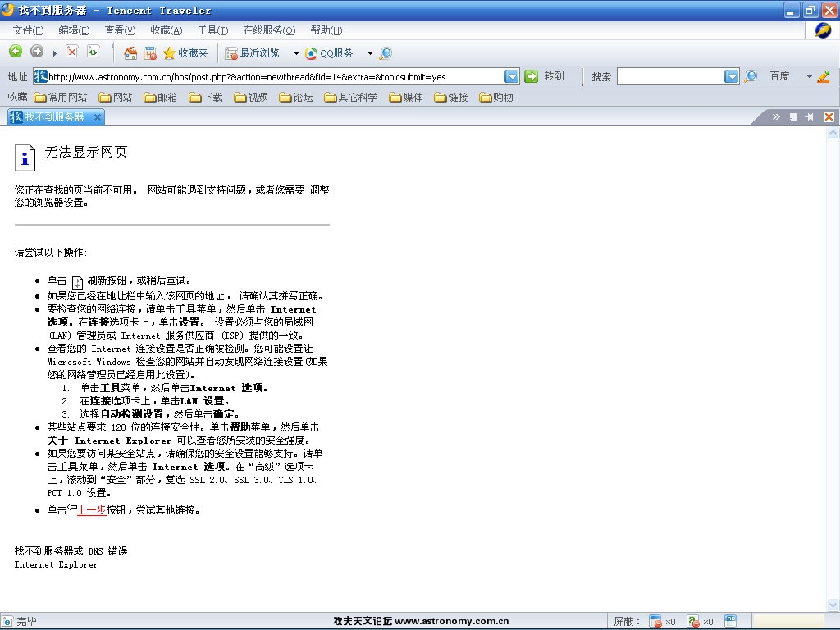Click the Stop loading icon with red X
The width and height of the screenshot is (840, 630).
pyautogui.click(x=72, y=52)
